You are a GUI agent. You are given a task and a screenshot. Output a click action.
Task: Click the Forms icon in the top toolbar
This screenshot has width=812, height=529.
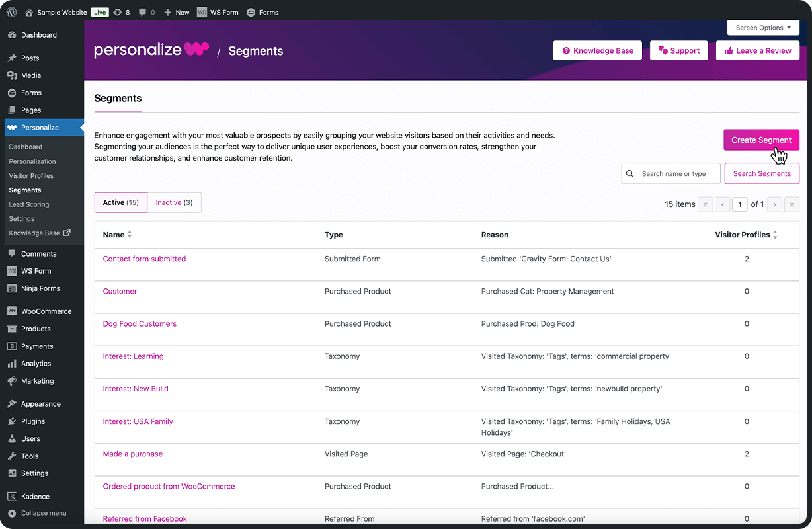click(251, 11)
